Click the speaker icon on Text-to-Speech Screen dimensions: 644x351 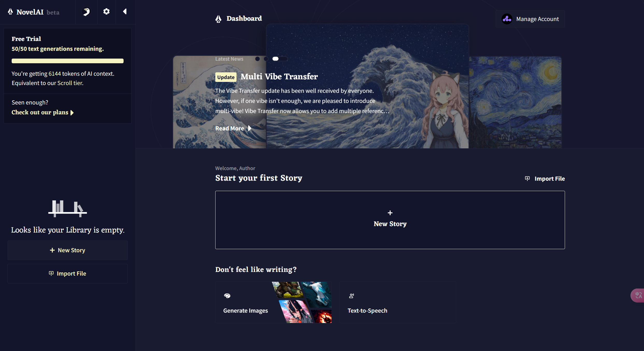click(352, 296)
